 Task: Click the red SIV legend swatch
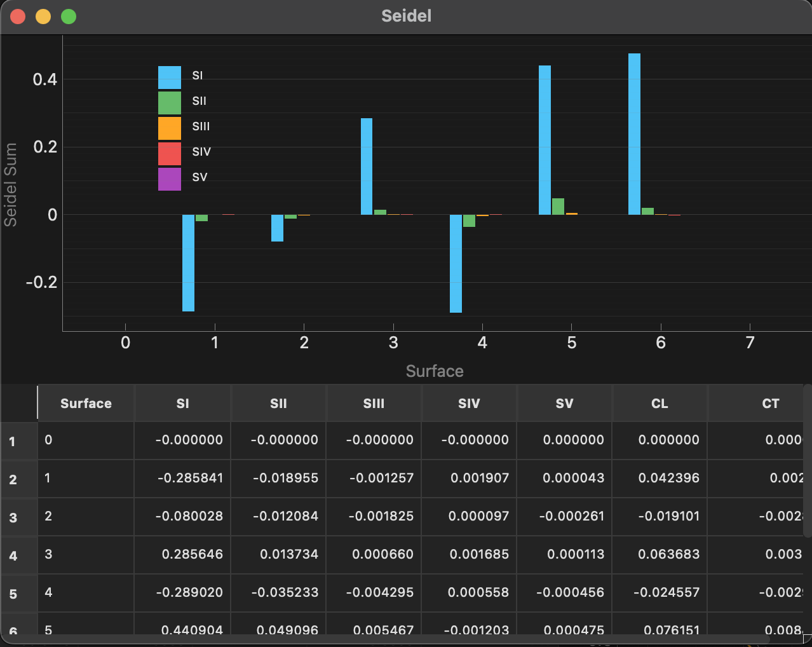(x=168, y=152)
